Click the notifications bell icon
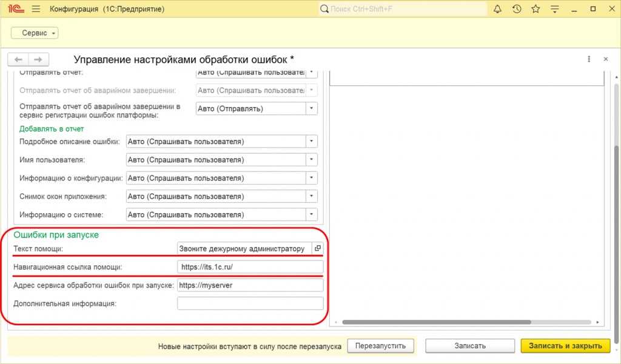 pos(498,9)
